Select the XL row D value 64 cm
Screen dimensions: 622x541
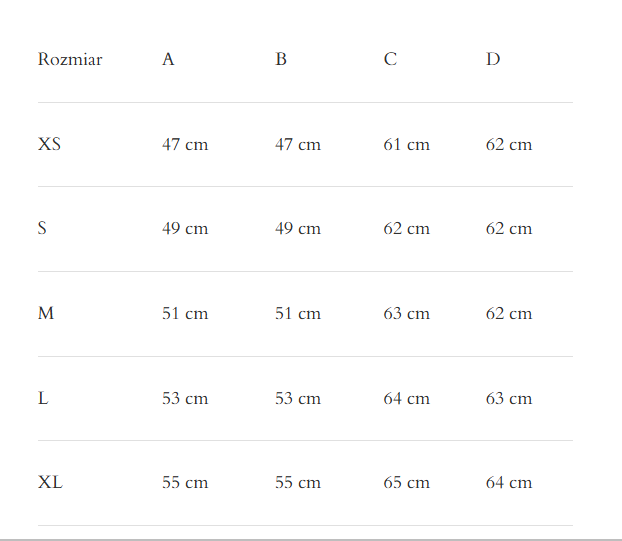(509, 482)
